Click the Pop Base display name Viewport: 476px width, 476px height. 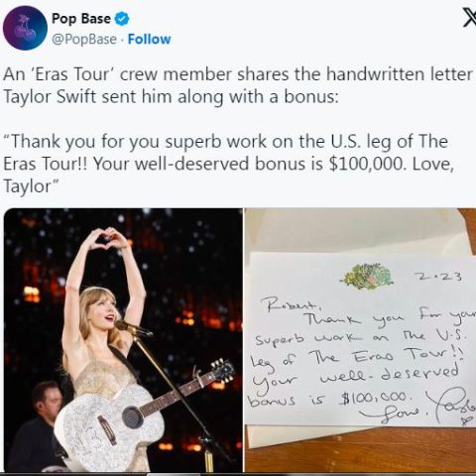pyautogui.click(x=81, y=19)
